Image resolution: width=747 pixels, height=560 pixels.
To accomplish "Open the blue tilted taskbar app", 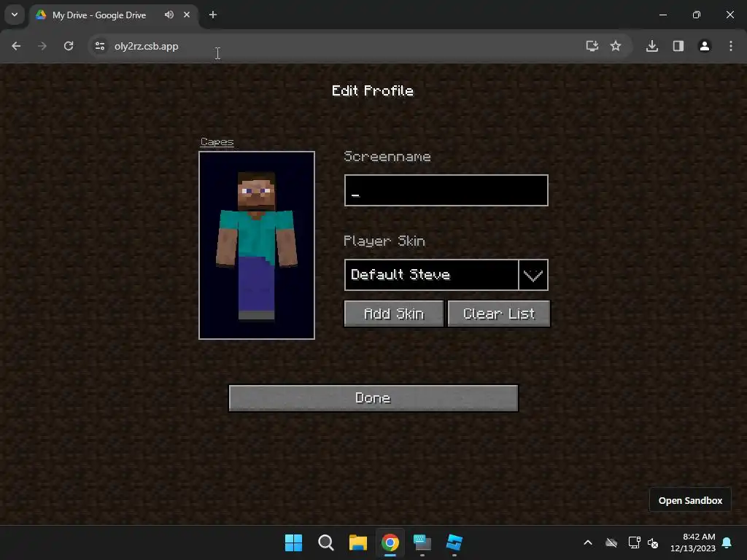I will pos(454,542).
